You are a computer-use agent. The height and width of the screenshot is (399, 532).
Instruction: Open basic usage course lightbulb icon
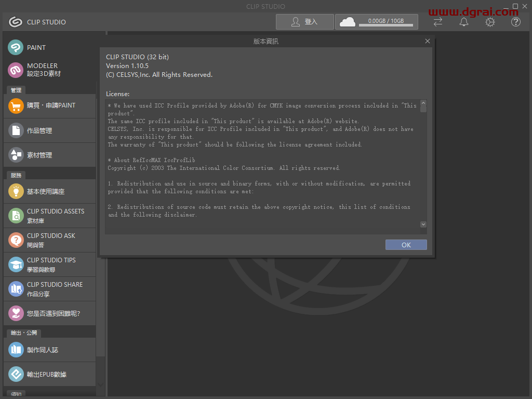click(16, 191)
